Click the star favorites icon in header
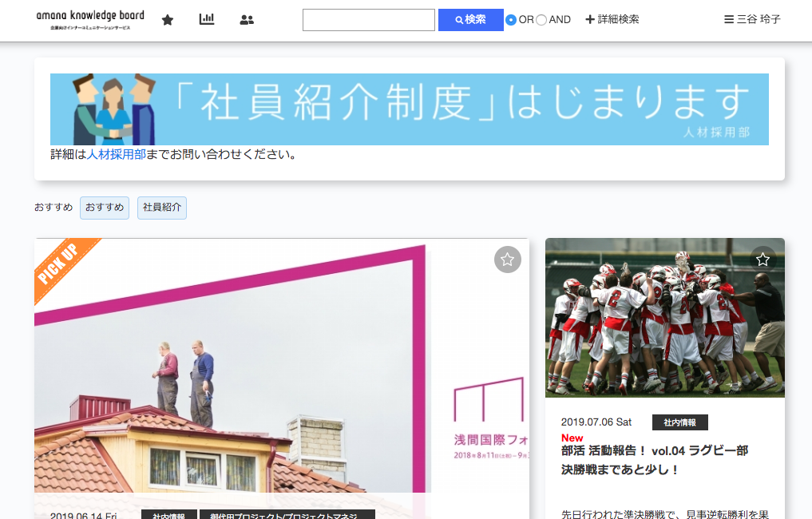 [168, 20]
